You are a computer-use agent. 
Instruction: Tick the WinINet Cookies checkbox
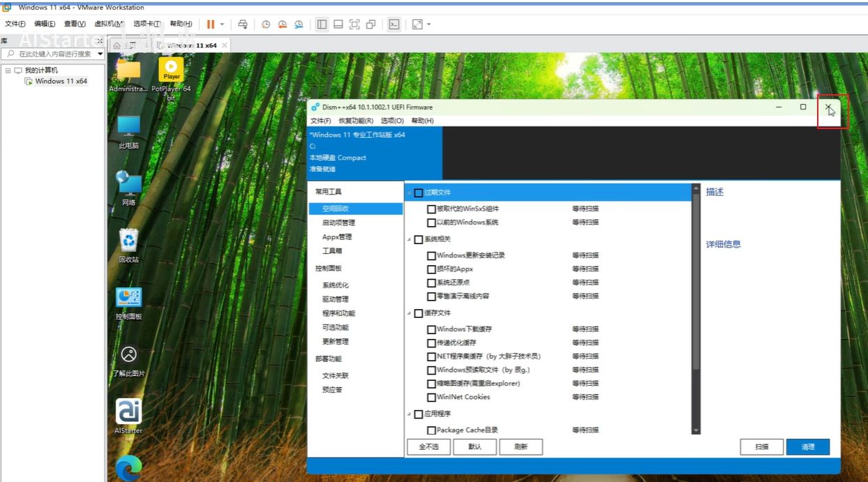(431, 397)
